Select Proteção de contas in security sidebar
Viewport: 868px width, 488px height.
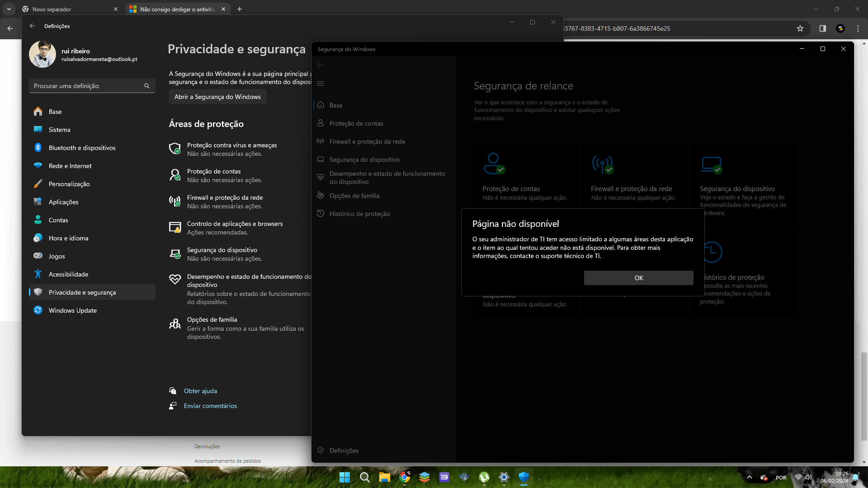[x=356, y=123]
